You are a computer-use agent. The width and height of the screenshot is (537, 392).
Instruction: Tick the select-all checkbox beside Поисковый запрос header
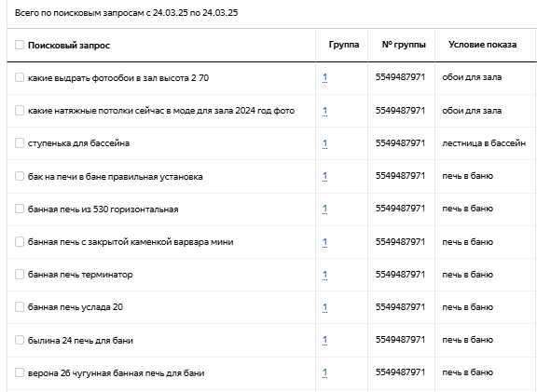(20, 45)
